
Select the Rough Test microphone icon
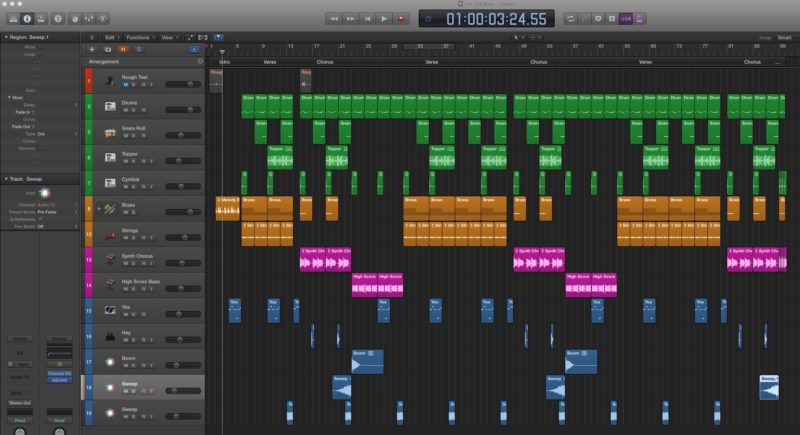110,81
